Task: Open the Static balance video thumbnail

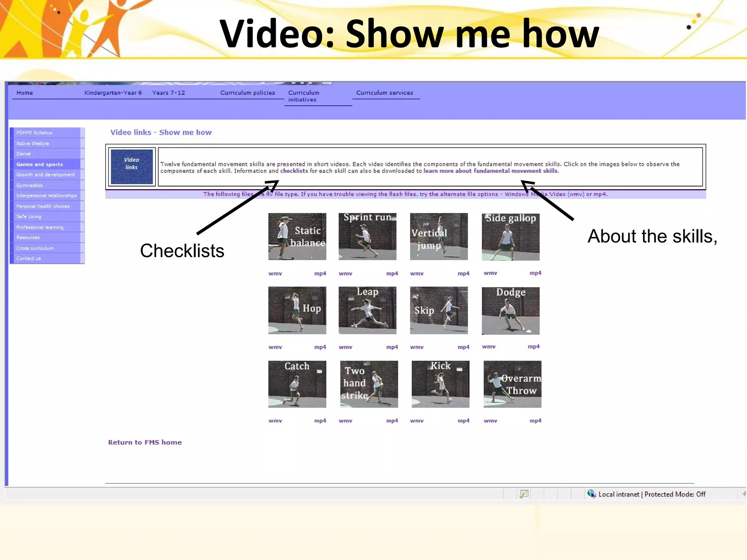Action: pos(297,236)
